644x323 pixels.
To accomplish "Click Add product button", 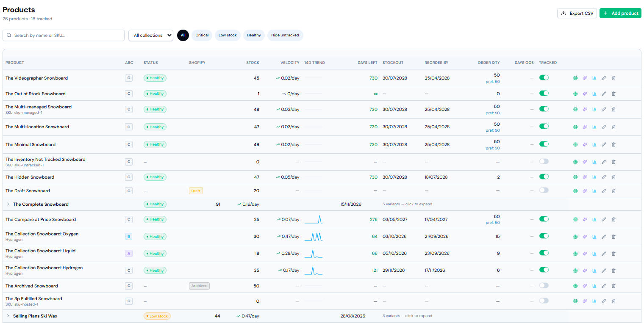I will 620,13.
